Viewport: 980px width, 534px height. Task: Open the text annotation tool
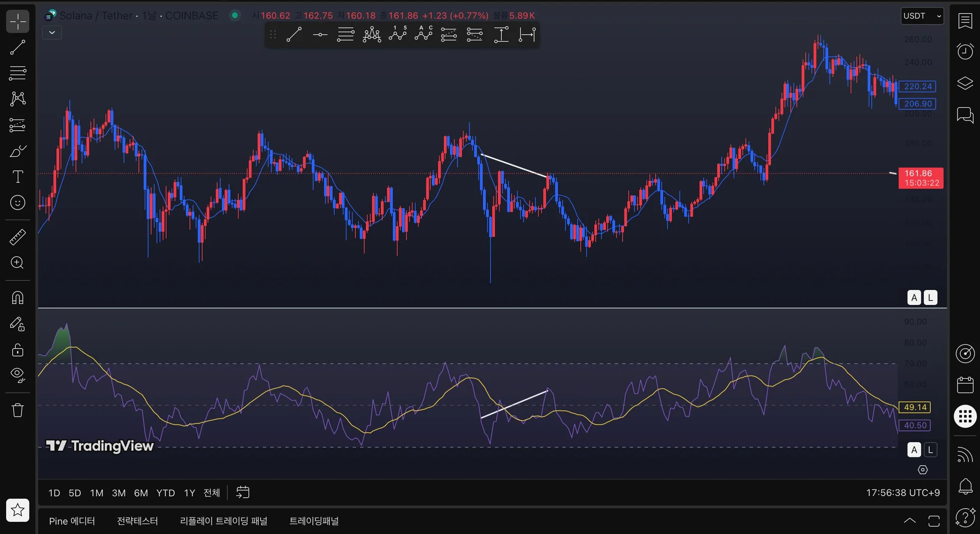click(18, 177)
